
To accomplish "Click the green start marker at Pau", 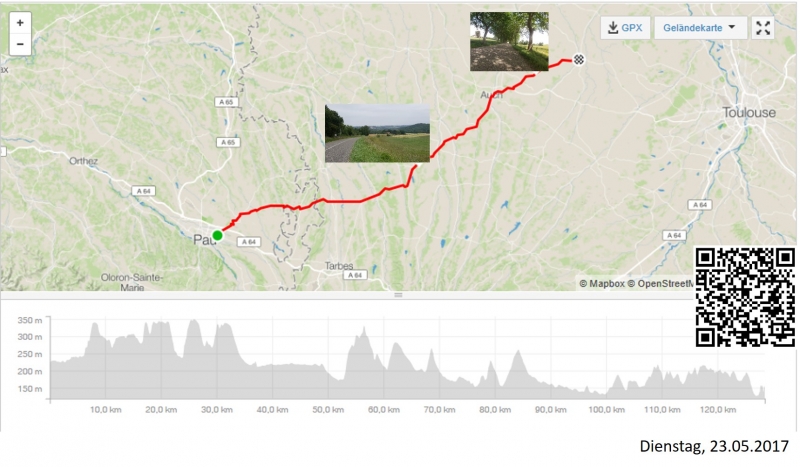I will 217,235.
